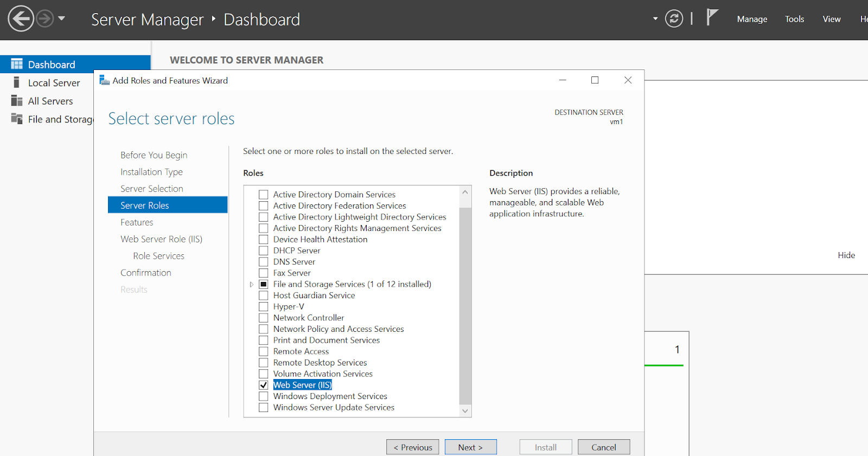Expand File and Storage Services tree node
The width and height of the screenshot is (868, 456).
pyautogui.click(x=251, y=284)
